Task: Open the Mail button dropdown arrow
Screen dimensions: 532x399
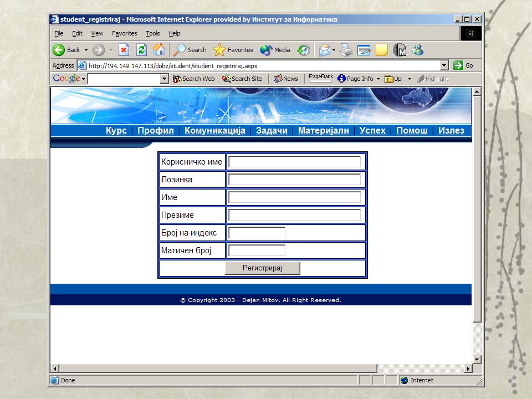Action: [334, 50]
